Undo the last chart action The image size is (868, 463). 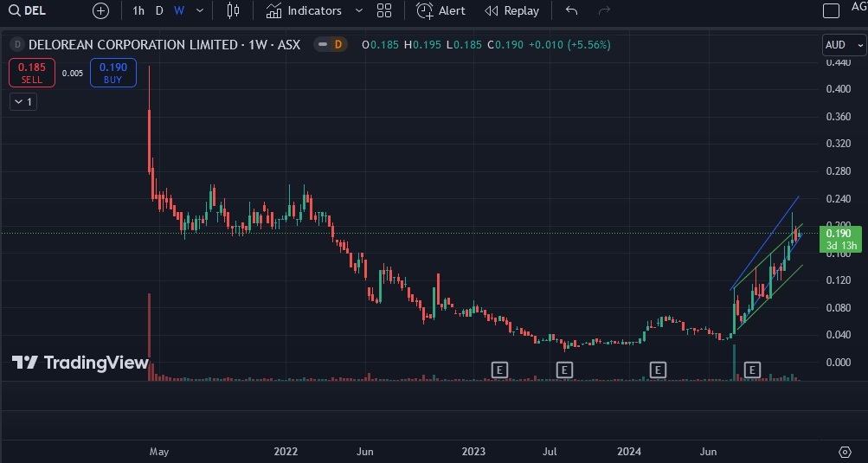coord(572,10)
